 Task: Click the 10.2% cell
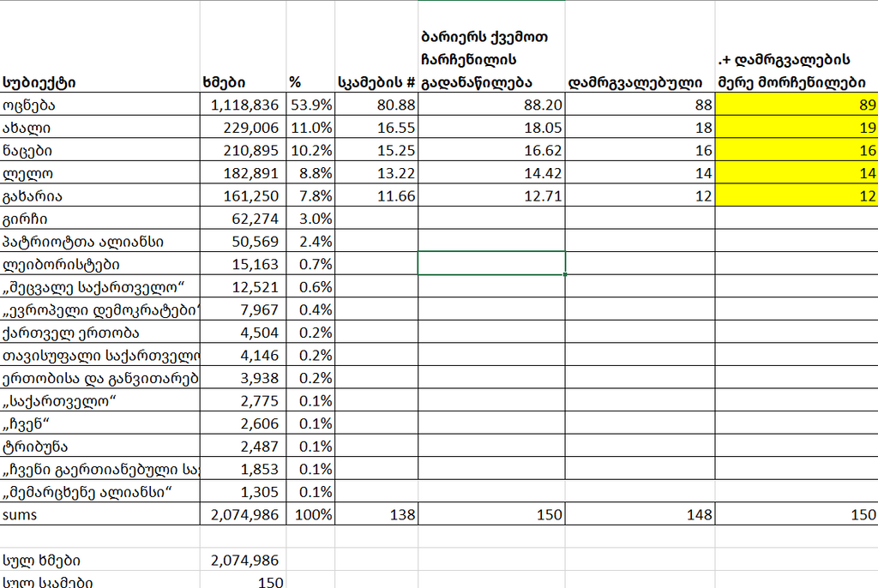pyautogui.click(x=310, y=151)
